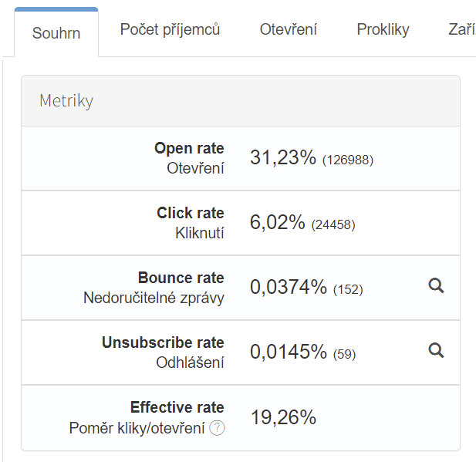Open the Počet příjemců tab
476x462 pixels.
click(170, 30)
